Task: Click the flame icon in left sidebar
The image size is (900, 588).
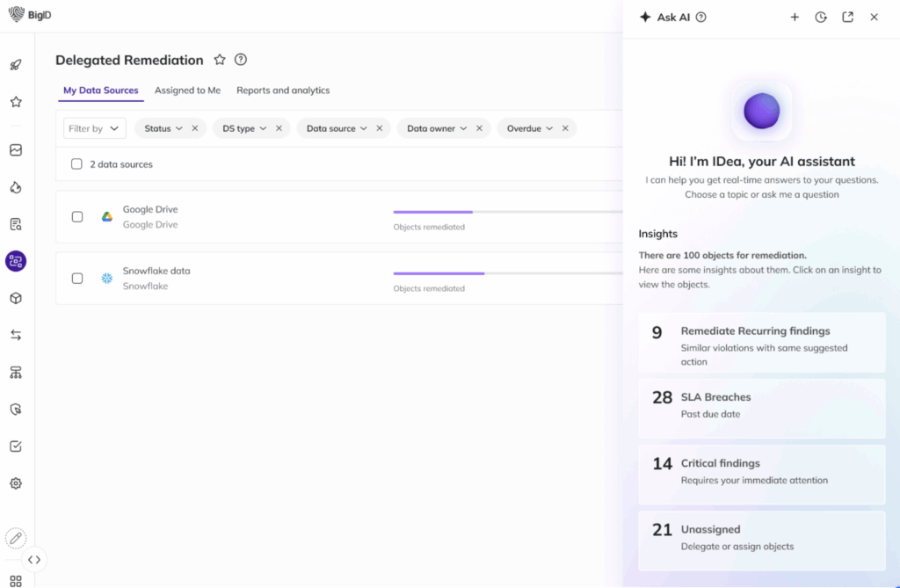Action: coord(16,187)
